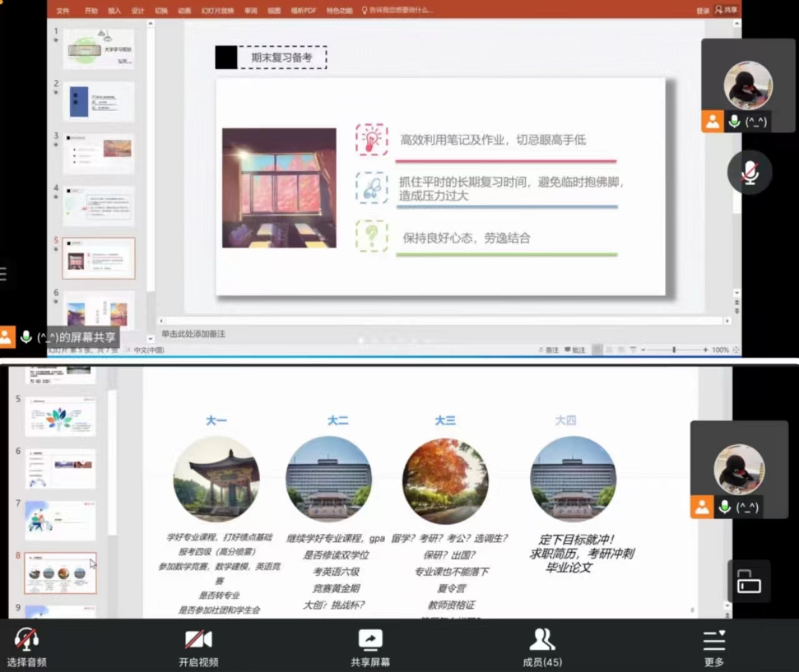
Task: Click the 登录 sign-in link
Action: click(x=703, y=11)
